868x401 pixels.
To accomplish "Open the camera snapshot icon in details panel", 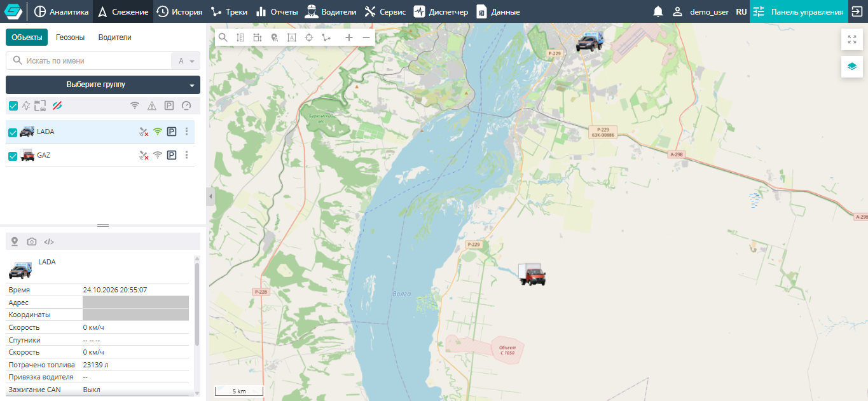I will (32, 241).
